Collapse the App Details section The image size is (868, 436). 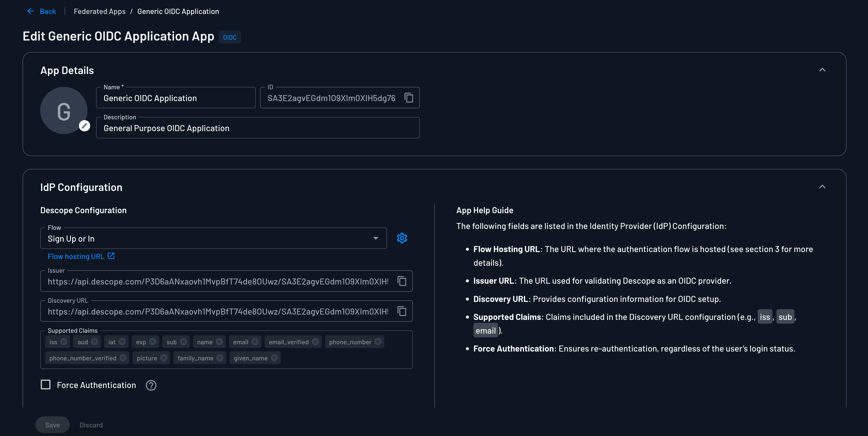822,70
